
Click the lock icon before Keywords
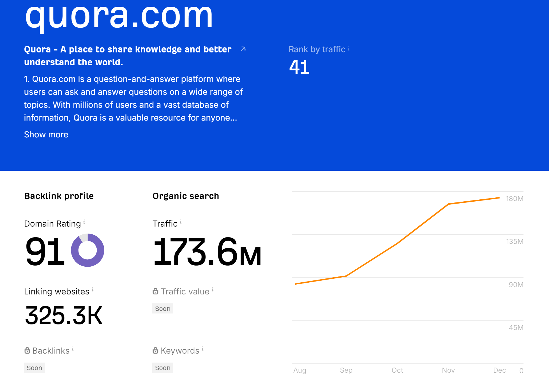click(155, 351)
